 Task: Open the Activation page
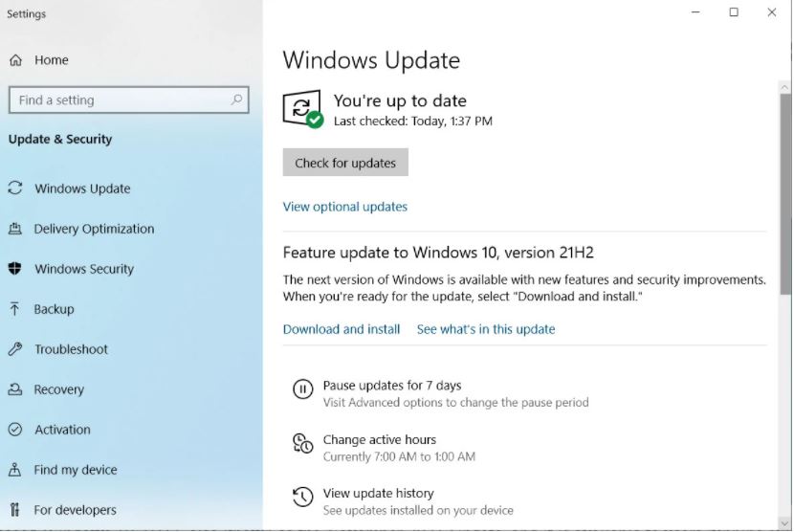[62, 430]
